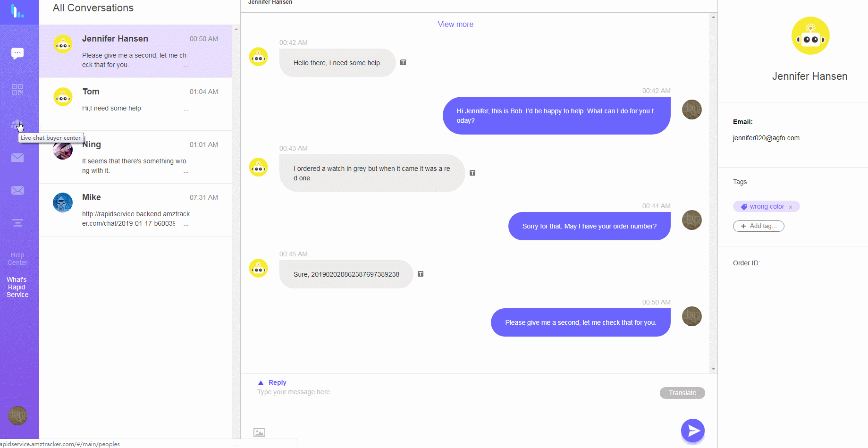The width and height of the screenshot is (868, 448).
Task: Click the first envelope icon in sidebar
Action: coord(17,157)
